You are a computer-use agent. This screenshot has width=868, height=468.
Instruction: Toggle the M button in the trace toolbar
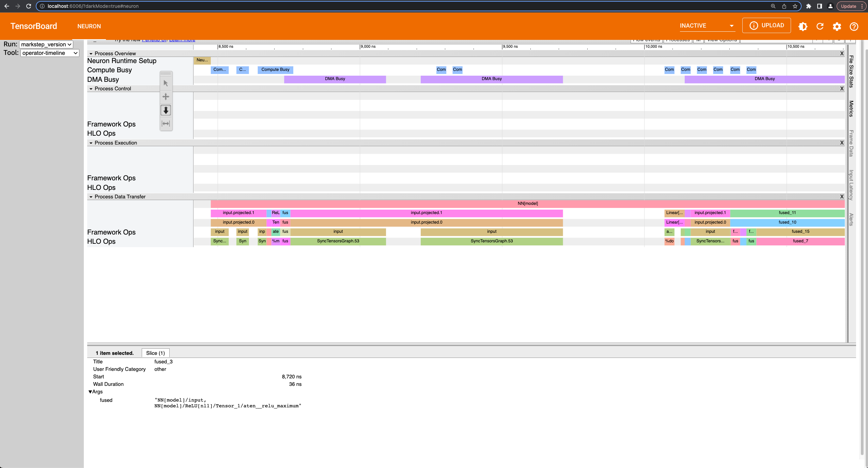coord(698,40)
